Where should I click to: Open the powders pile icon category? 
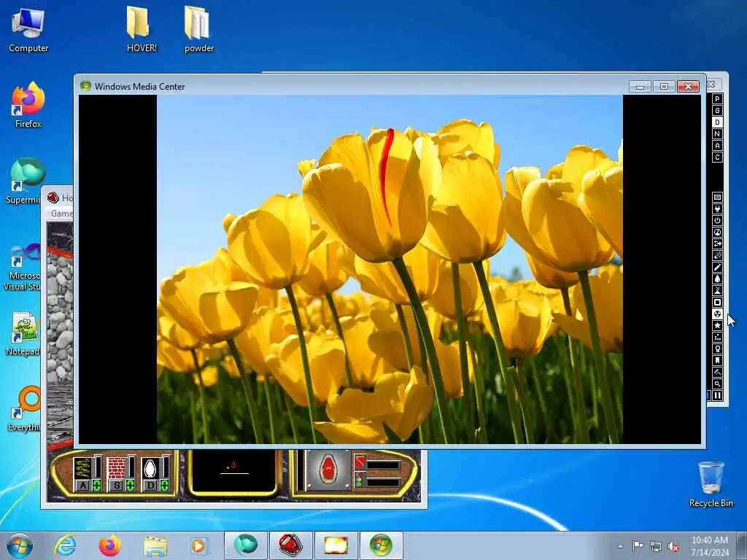coord(717,290)
